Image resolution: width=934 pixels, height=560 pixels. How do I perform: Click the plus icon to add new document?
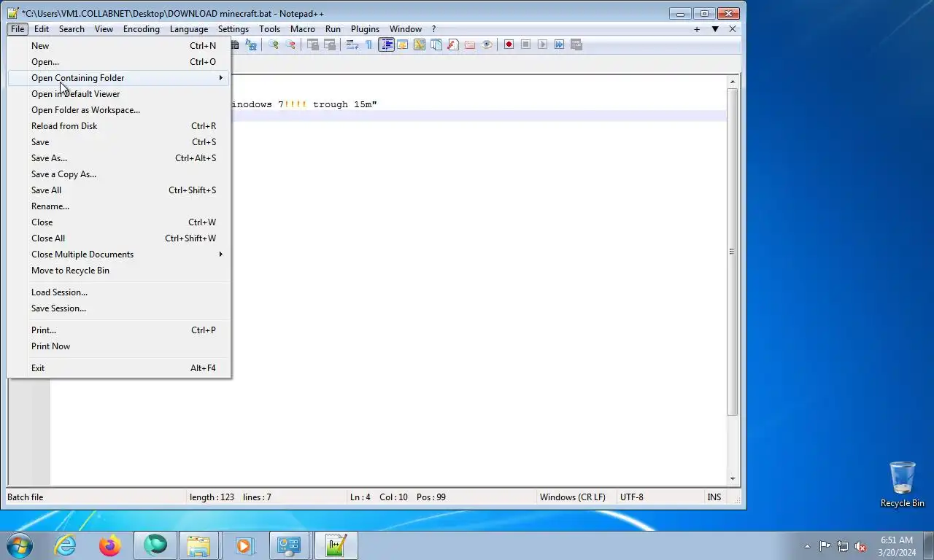pos(697,29)
